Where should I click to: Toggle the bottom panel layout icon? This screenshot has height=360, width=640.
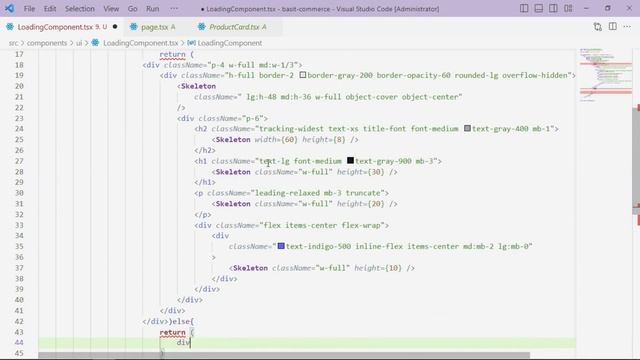pos(539,9)
